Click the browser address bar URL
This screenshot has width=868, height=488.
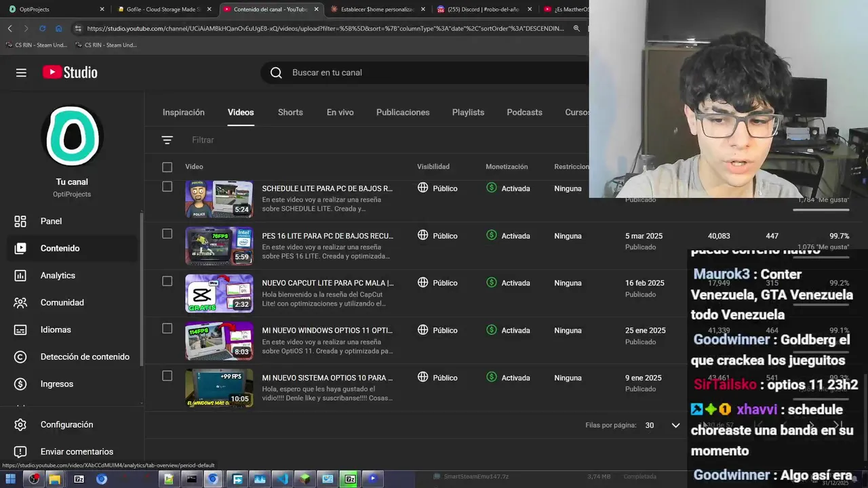[x=325, y=28]
